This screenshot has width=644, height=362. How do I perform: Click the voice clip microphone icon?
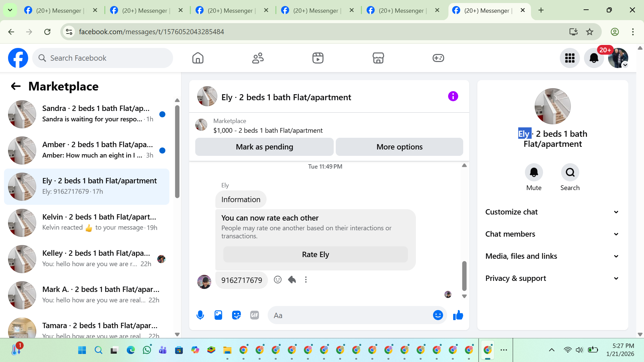point(200,315)
